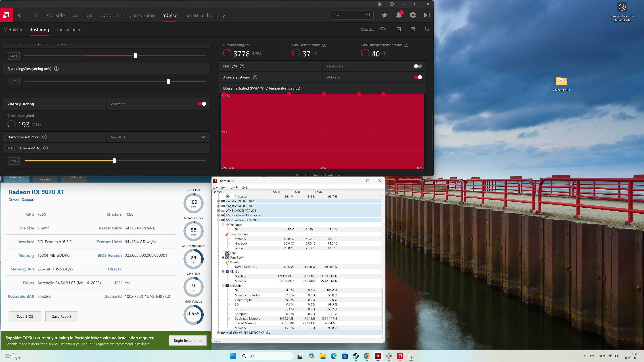
Task: Switch to Metrikker sub-tab
Action: pyautogui.click(x=13, y=30)
